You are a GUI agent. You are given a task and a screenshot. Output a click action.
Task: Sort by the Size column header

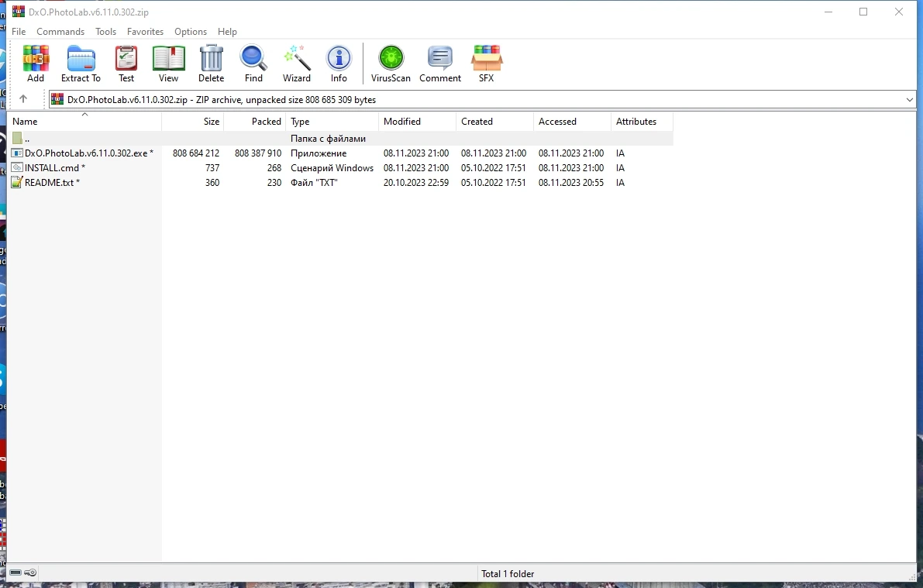(193, 122)
